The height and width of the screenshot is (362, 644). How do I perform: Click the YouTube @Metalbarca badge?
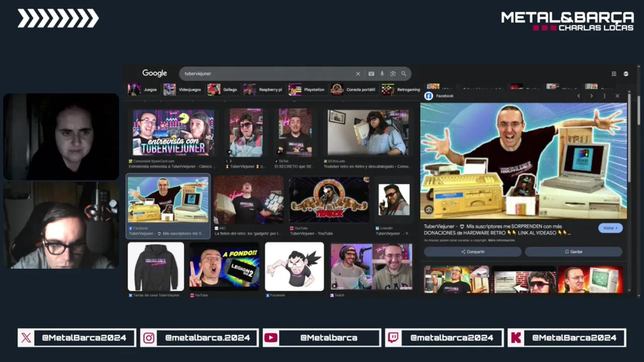[x=321, y=338]
